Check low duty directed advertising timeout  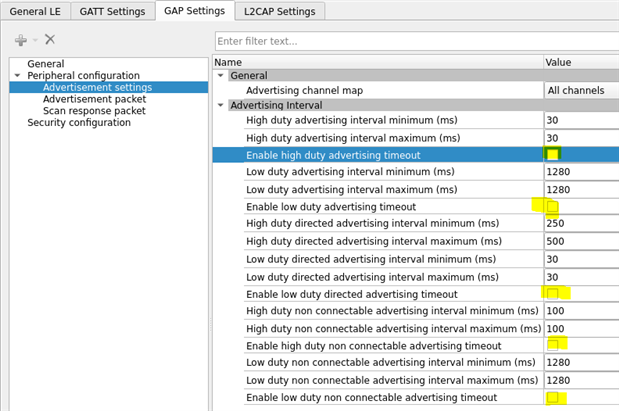coord(552,293)
